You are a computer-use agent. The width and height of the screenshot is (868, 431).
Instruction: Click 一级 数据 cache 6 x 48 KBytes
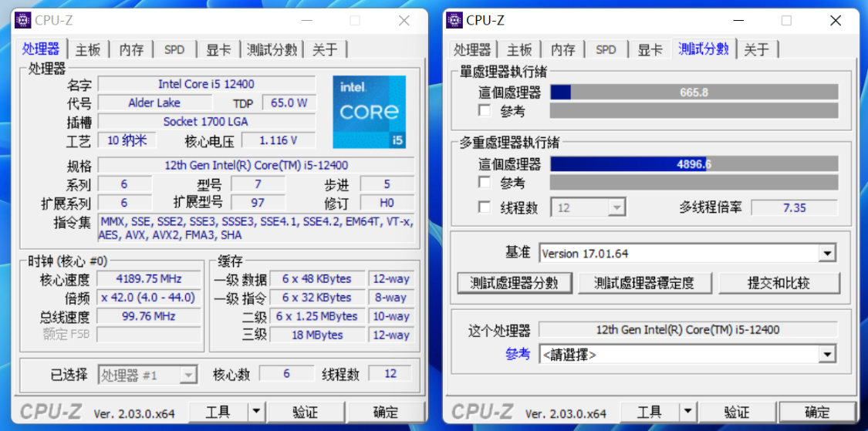pos(317,278)
